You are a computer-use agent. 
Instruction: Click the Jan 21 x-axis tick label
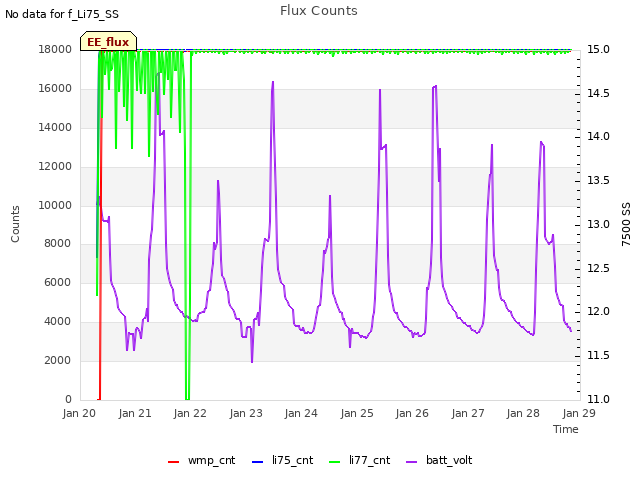pos(135,413)
